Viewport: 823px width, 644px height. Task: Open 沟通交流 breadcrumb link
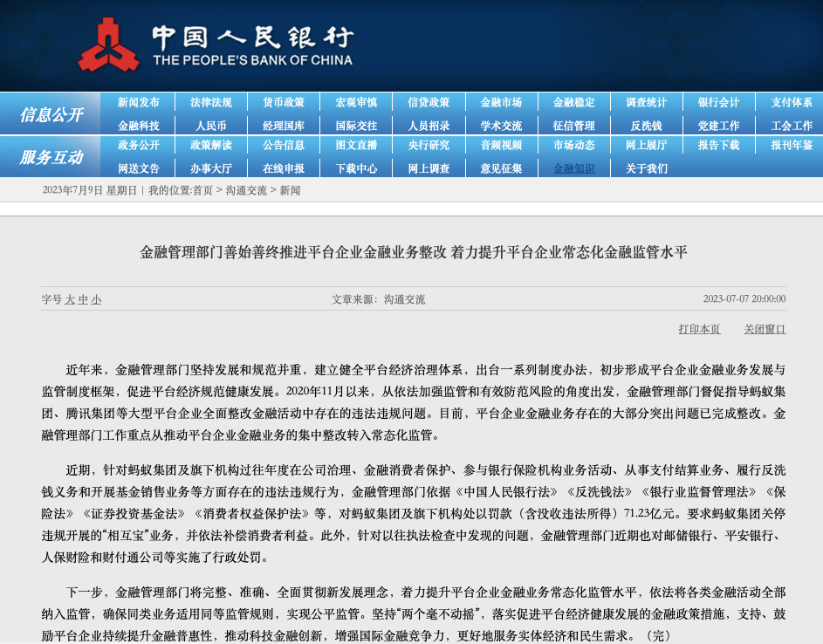[246, 190]
